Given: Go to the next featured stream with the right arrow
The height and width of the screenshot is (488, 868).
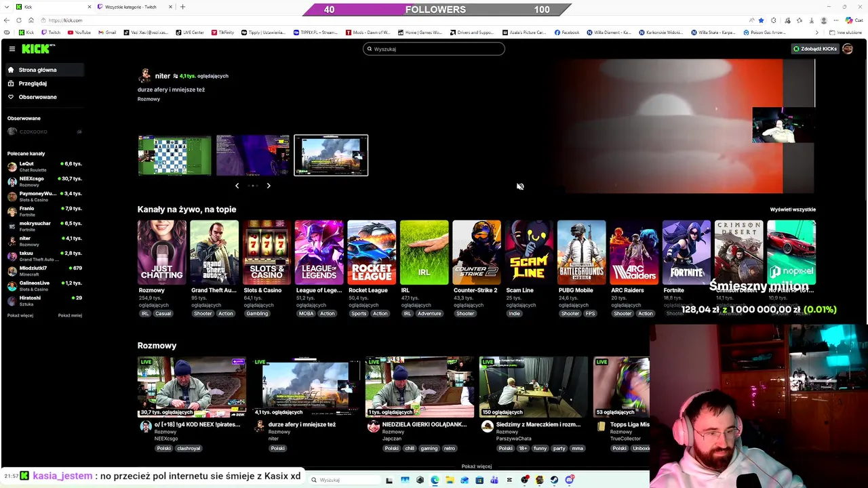Looking at the screenshot, I should coord(269,186).
